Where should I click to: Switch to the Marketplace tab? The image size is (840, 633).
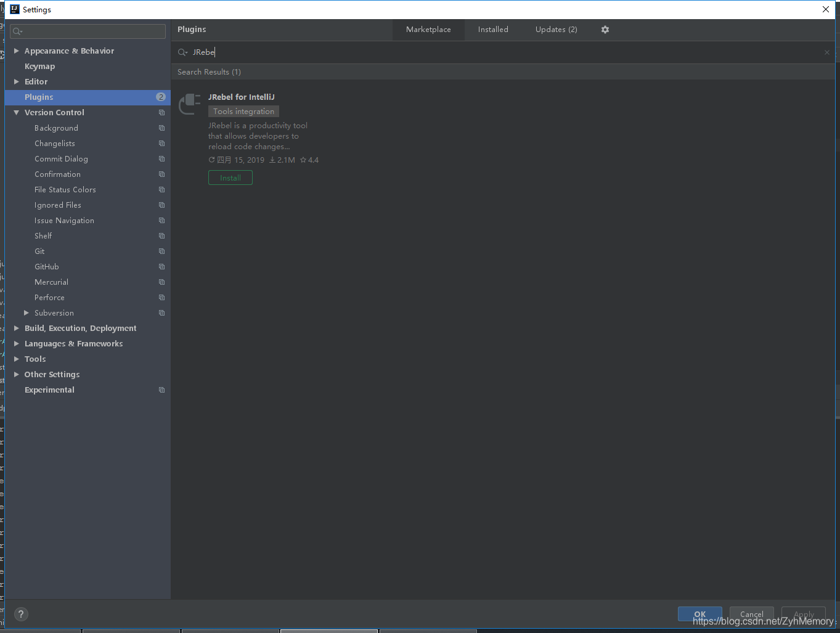[x=428, y=30]
